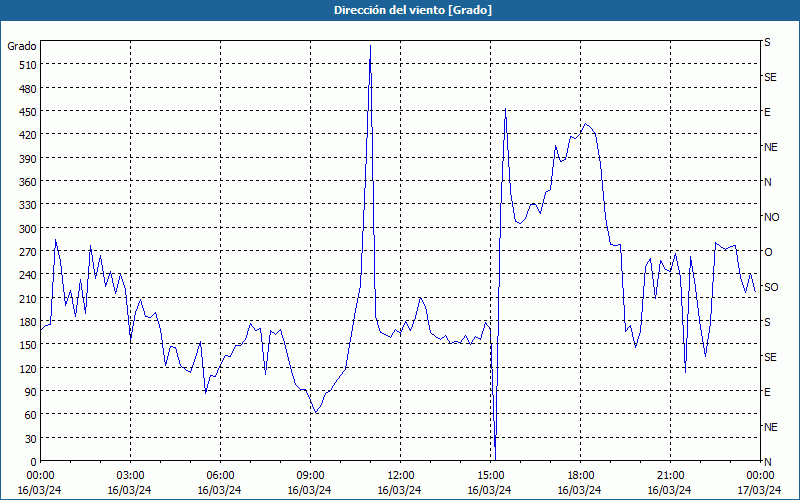The image size is (800, 500).
Task: Click the 90 degree axis label
Action: pyautogui.click(x=30, y=392)
